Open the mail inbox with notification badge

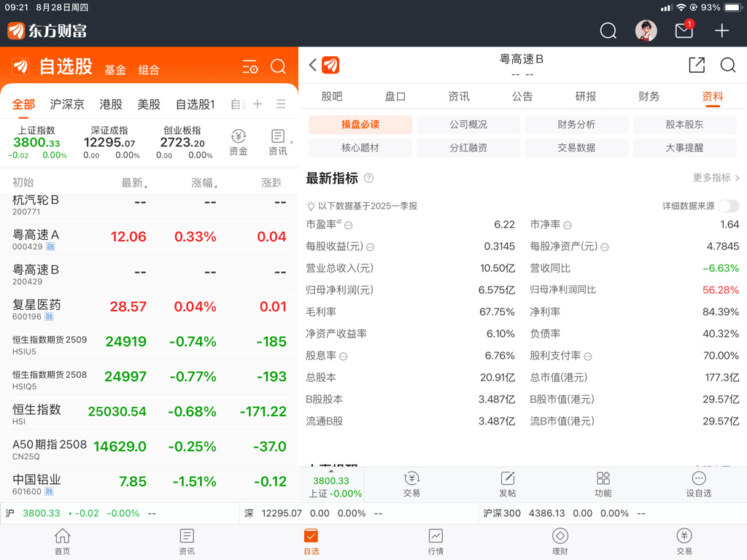(684, 29)
